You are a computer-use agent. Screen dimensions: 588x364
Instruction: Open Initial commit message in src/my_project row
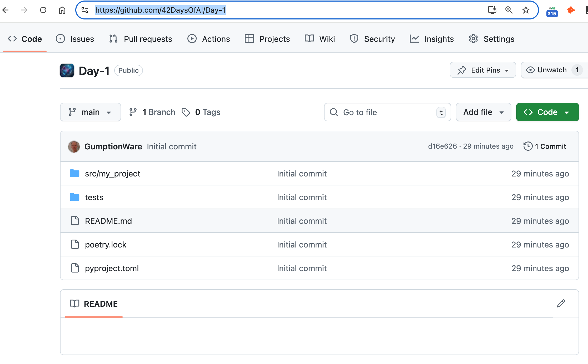point(302,174)
